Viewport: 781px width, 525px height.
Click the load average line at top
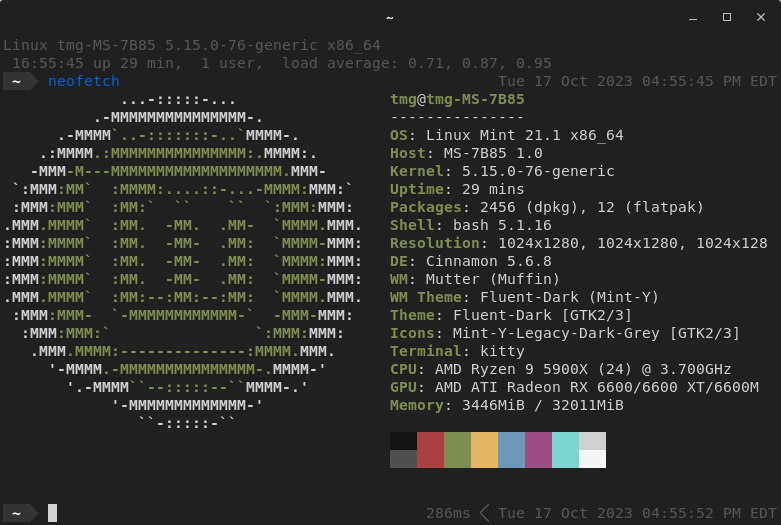coord(282,63)
